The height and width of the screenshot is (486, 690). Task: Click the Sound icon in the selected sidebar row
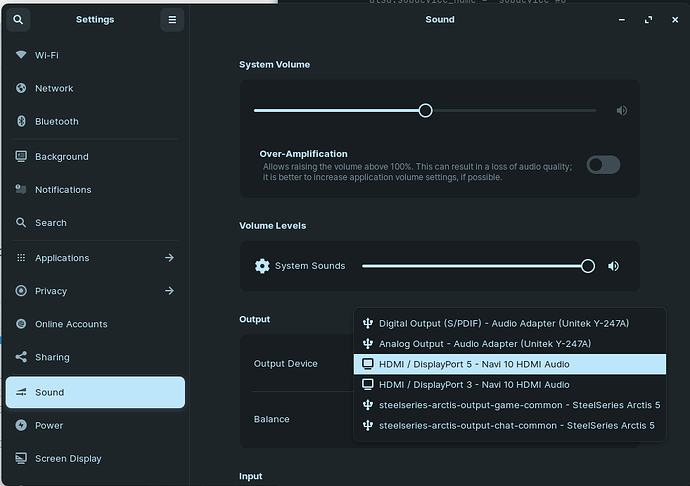pyautogui.click(x=21, y=392)
